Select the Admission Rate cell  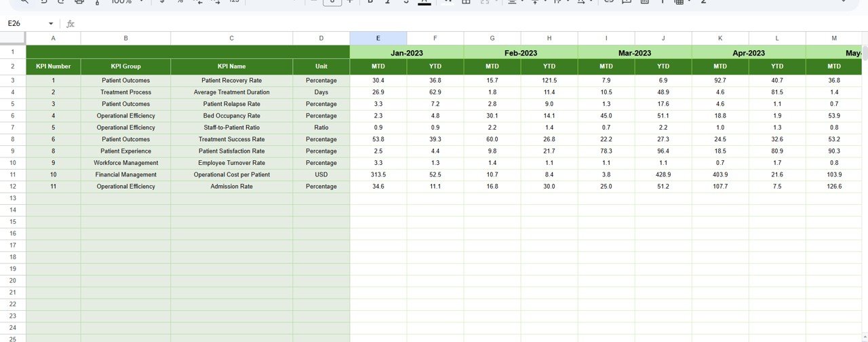point(232,187)
